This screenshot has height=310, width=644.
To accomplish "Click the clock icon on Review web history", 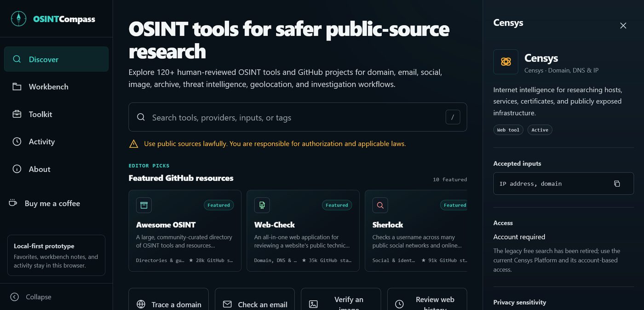I will click(x=399, y=304).
